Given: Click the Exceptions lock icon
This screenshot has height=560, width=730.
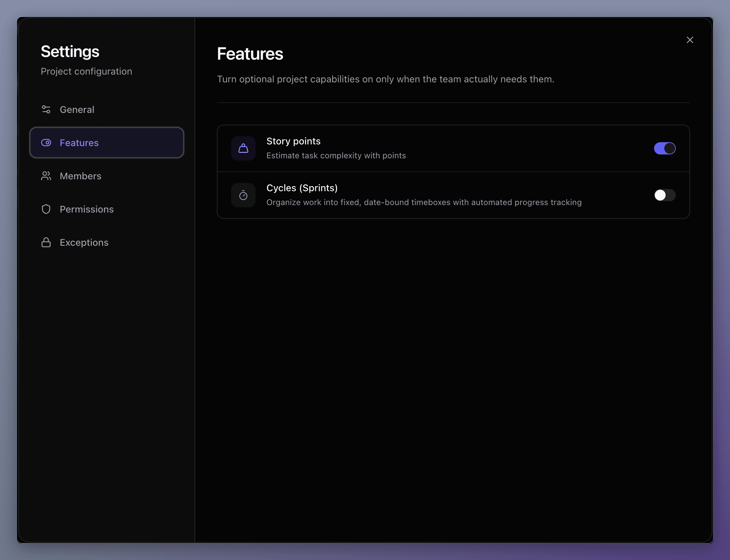Looking at the screenshot, I should pyautogui.click(x=46, y=242).
